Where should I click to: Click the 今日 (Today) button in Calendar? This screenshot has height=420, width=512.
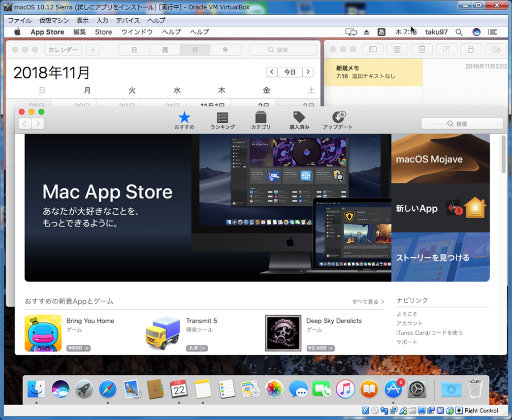click(x=290, y=72)
